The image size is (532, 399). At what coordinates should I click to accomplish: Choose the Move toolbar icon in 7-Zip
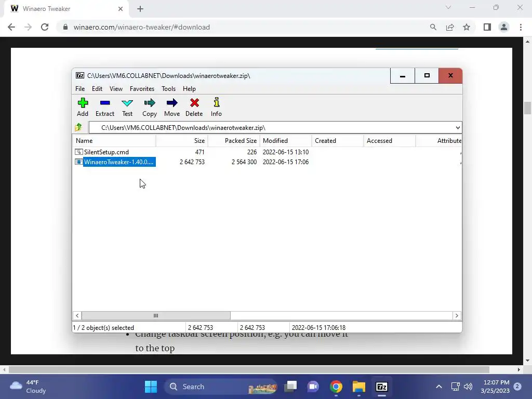pyautogui.click(x=172, y=103)
